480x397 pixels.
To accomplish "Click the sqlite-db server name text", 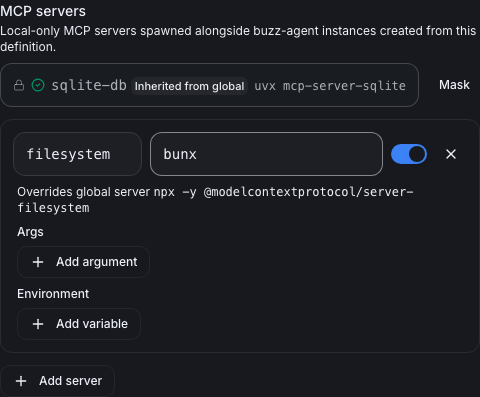I will point(89,86).
